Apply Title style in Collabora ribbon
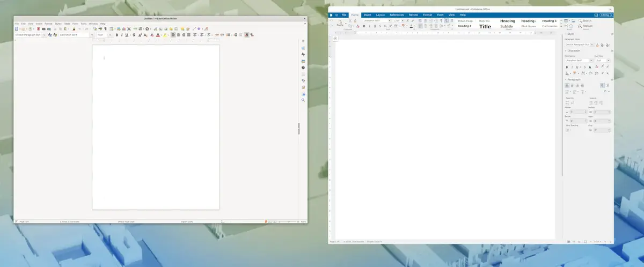The height and width of the screenshot is (267, 644). coord(485,26)
